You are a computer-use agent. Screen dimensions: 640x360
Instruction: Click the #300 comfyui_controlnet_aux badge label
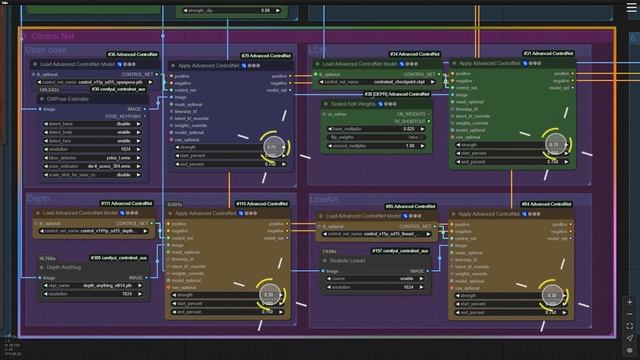(119, 258)
